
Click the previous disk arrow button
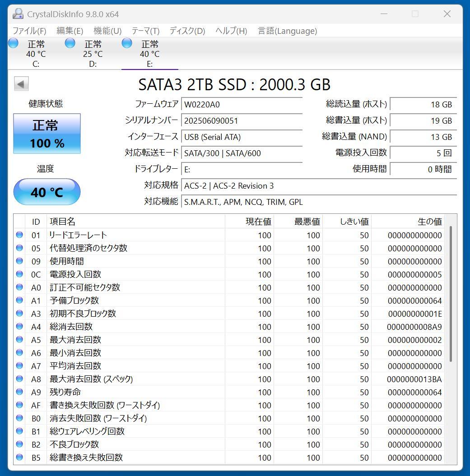(21, 84)
